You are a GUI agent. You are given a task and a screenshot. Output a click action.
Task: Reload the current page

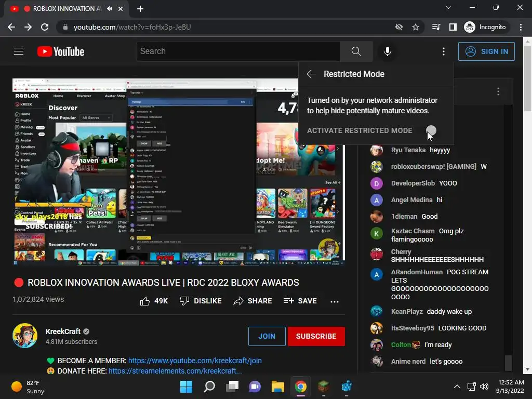click(x=45, y=27)
